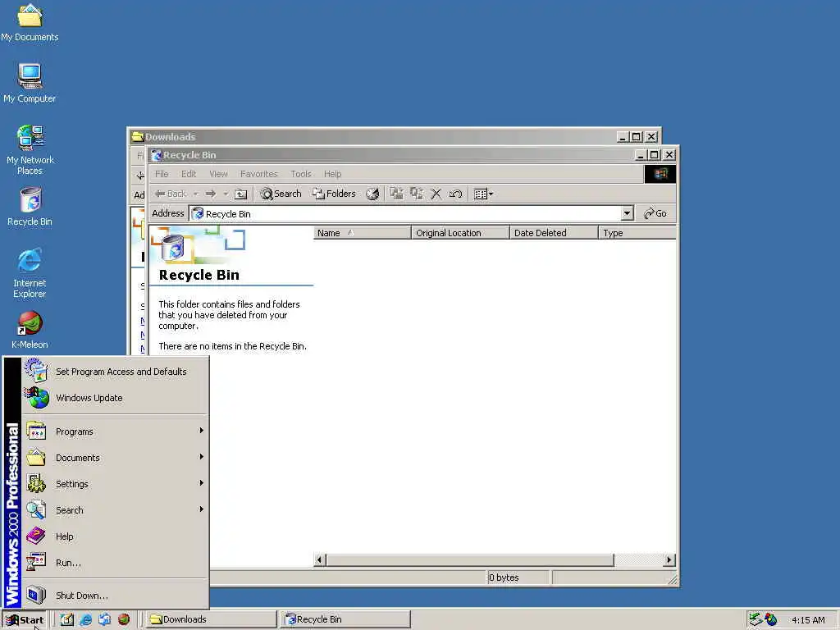Screen dimensions: 840x630
Task: Open Outlook Express from quick launch
Action: click(104, 620)
